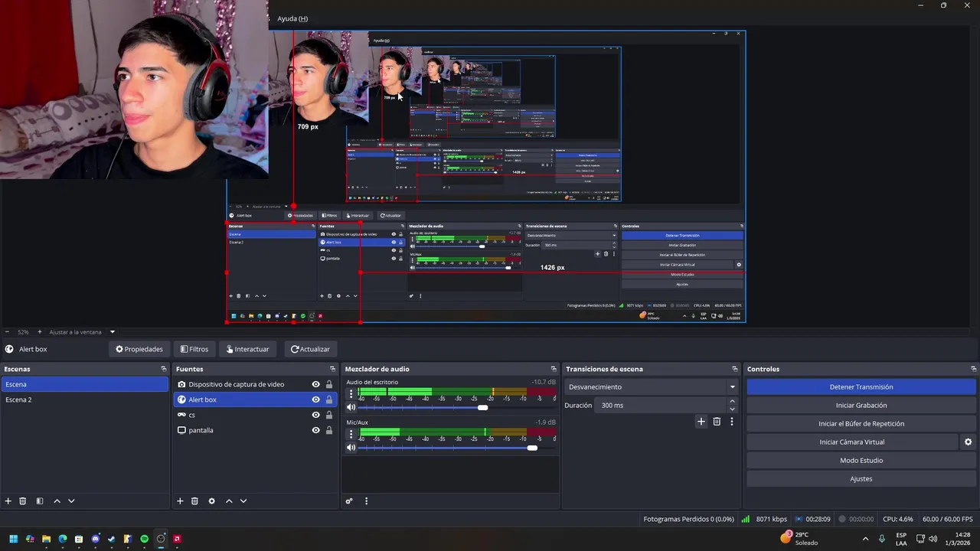The image size is (980, 551).
Task: Open Spotify from the taskbar
Action: pos(144,539)
